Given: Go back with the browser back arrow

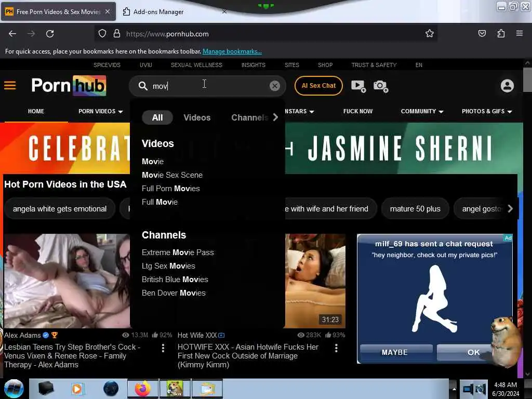Looking at the screenshot, I should click(x=12, y=34).
